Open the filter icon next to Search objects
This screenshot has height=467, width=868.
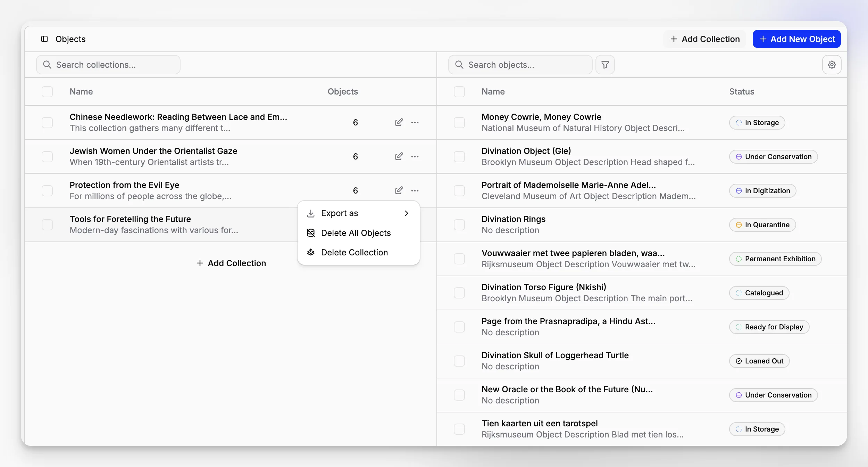605,65
